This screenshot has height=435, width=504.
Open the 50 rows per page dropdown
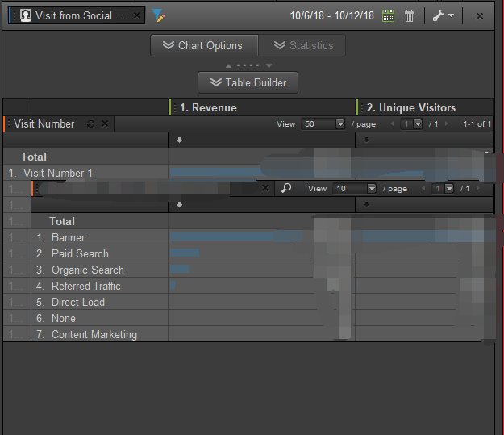click(x=339, y=123)
